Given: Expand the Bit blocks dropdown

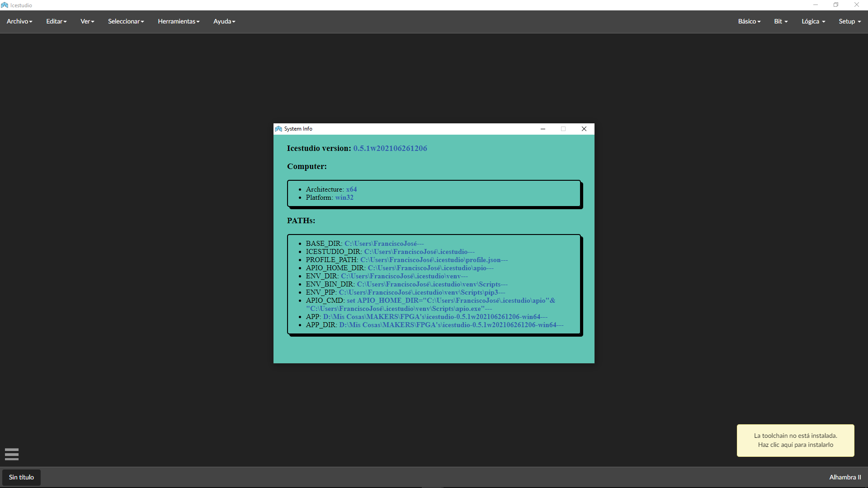Looking at the screenshot, I should point(780,21).
